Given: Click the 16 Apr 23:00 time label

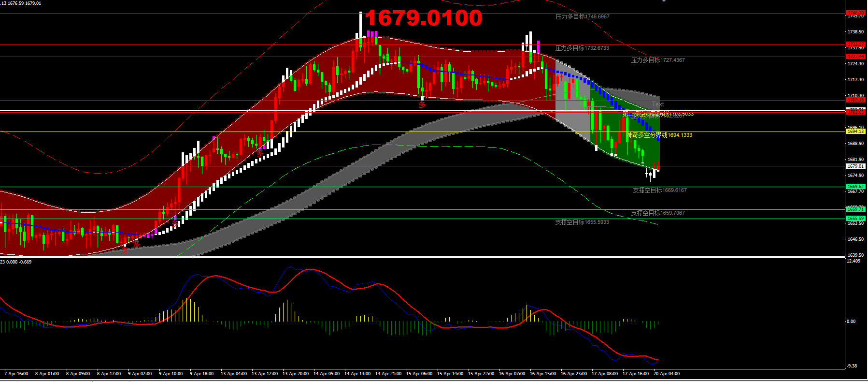Looking at the screenshot, I should point(574,374).
